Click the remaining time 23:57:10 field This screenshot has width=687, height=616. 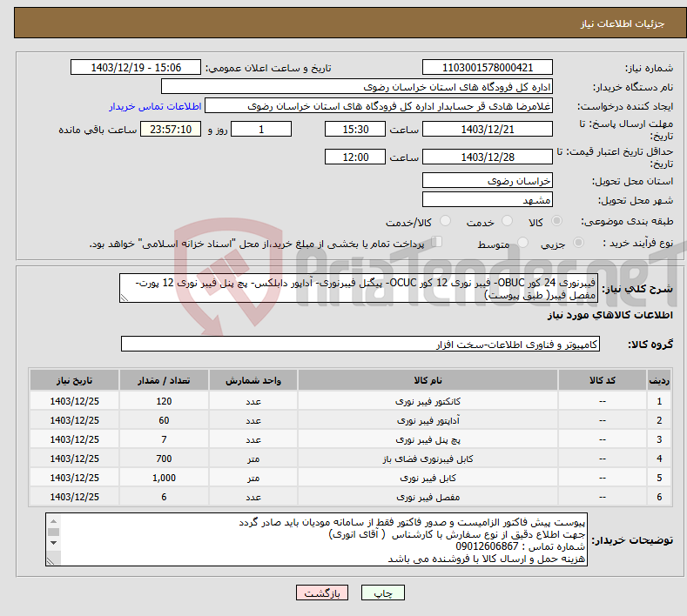coord(171,129)
